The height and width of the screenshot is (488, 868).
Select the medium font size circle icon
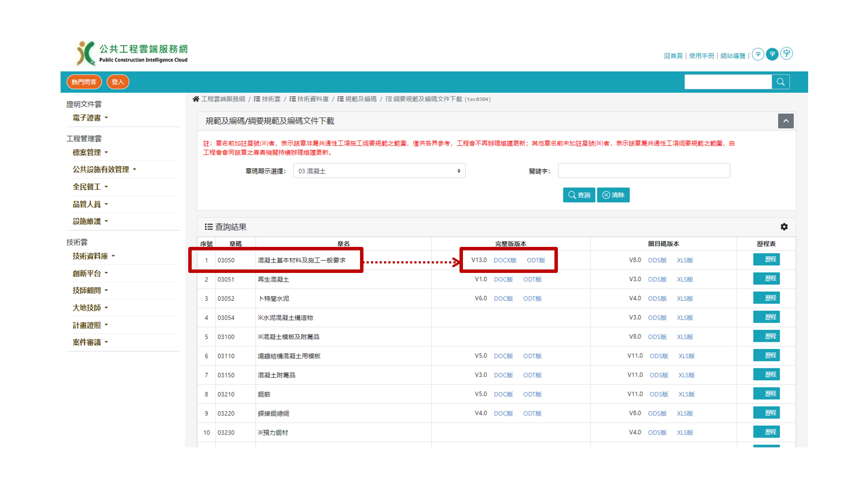coord(772,54)
